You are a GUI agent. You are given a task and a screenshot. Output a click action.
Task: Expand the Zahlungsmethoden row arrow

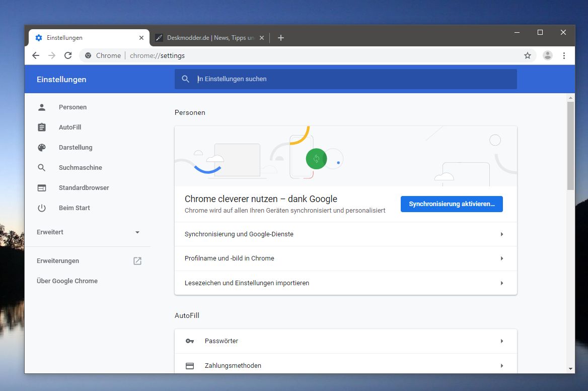pos(502,365)
